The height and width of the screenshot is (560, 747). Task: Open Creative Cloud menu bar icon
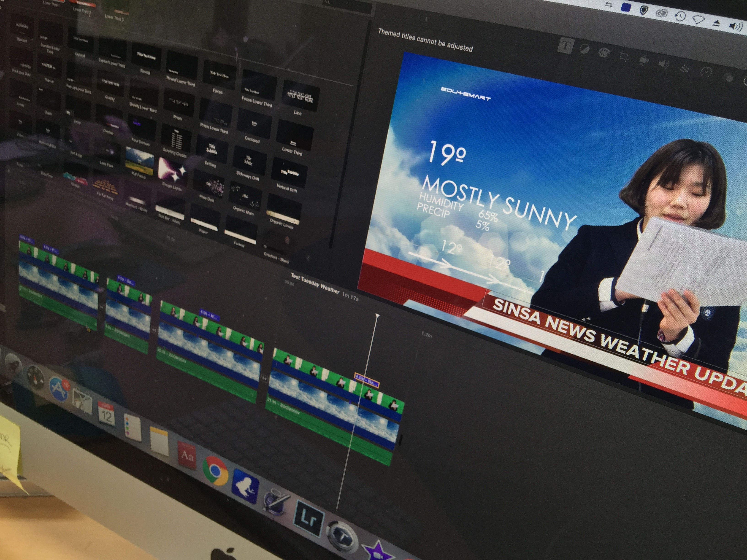(x=662, y=13)
